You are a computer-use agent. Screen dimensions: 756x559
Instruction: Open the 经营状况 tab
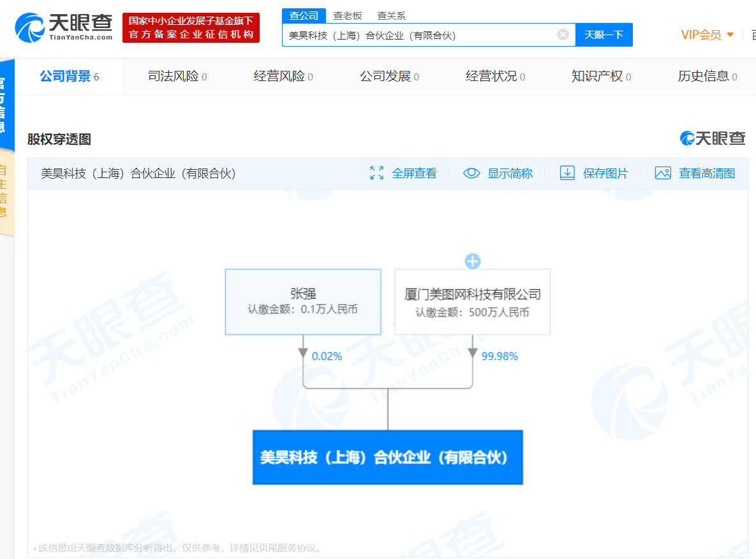495,76
